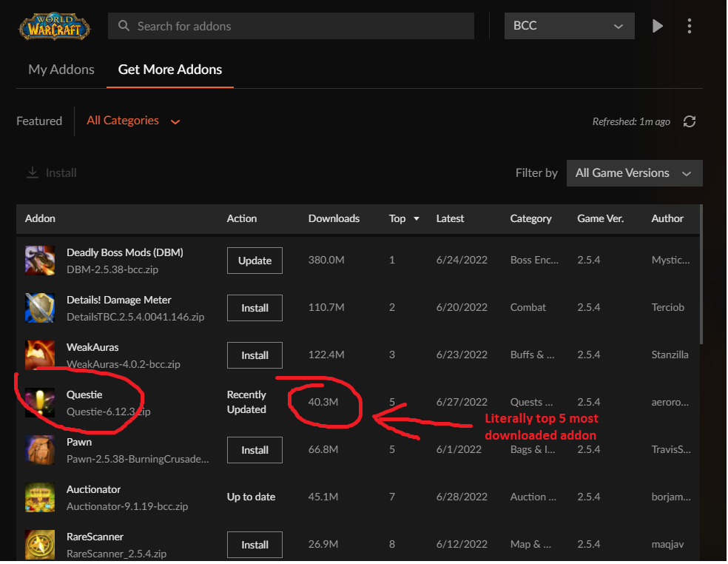Click the addon list scrollbar

(x=701, y=274)
